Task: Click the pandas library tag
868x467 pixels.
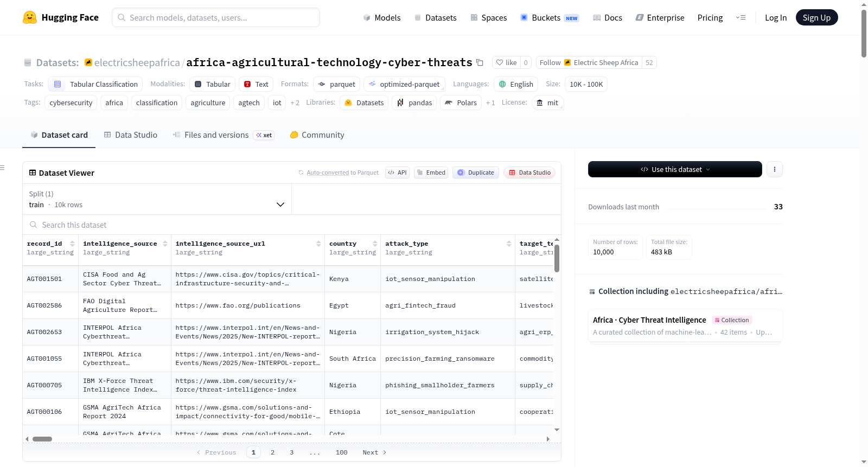Action: coord(414,103)
